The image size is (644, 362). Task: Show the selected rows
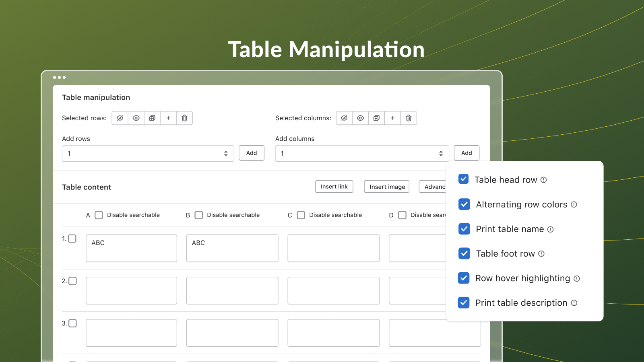point(136,118)
